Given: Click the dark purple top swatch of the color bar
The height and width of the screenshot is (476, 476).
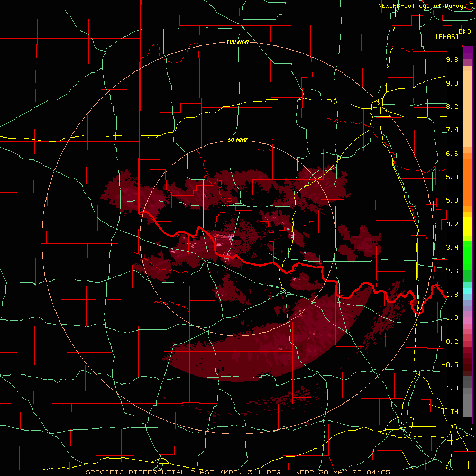Looking at the screenshot, I should click(x=467, y=53).
